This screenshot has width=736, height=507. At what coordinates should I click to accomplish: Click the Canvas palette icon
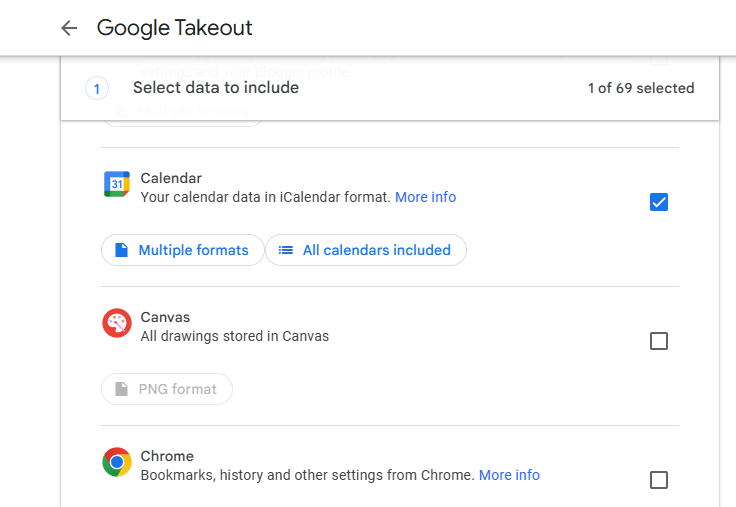click(x=117, y=323)
